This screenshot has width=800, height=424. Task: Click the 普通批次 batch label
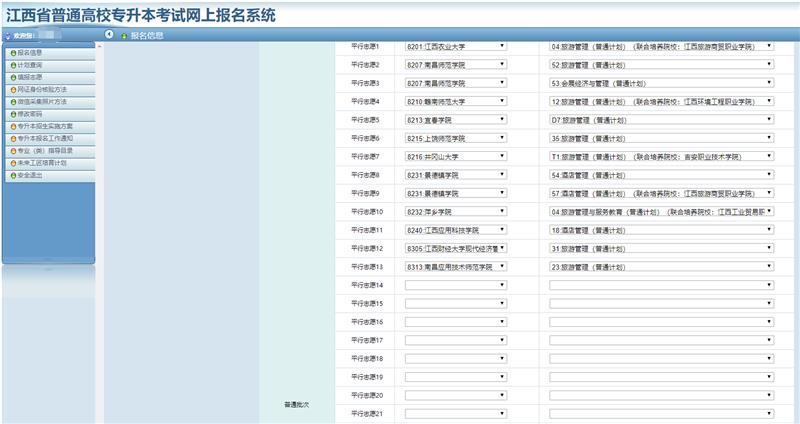(296, 405)
